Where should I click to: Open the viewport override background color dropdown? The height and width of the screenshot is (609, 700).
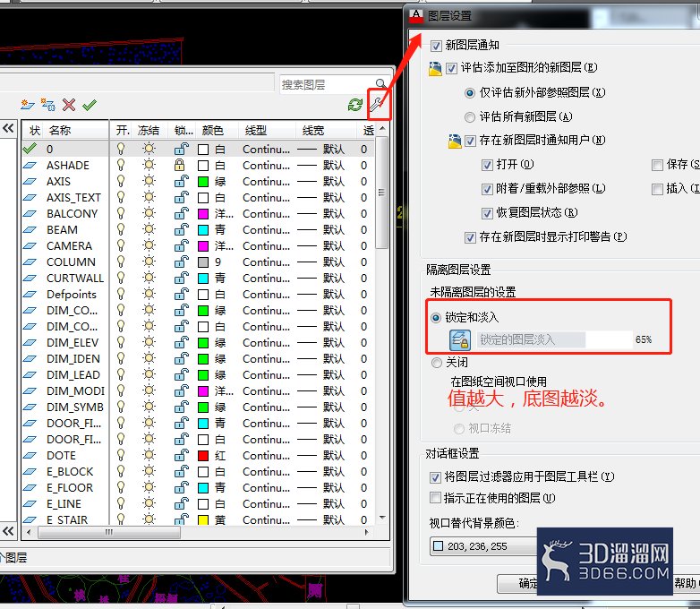tap(483, 546)
